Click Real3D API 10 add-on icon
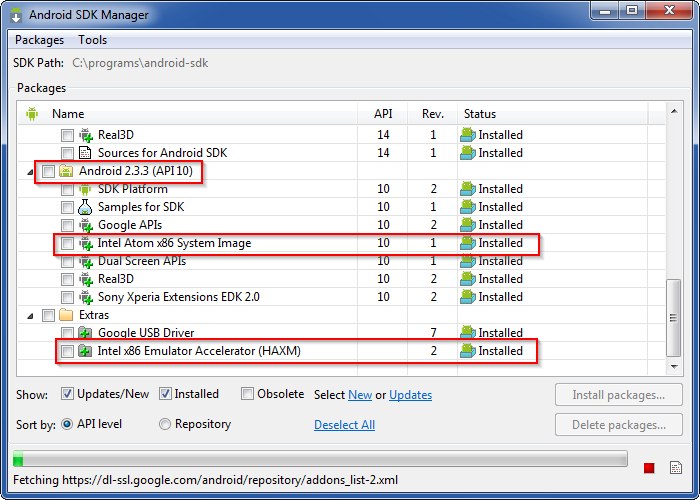 (86, 279)
